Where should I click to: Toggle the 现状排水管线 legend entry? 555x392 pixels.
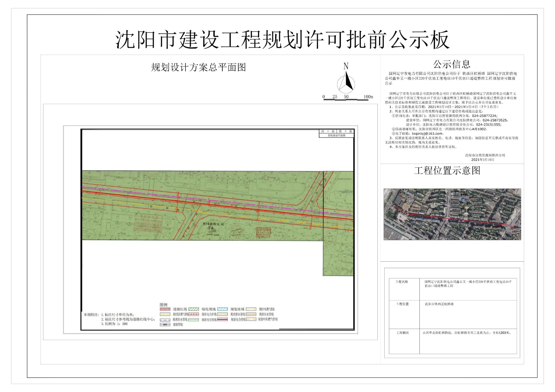[222, 314]
